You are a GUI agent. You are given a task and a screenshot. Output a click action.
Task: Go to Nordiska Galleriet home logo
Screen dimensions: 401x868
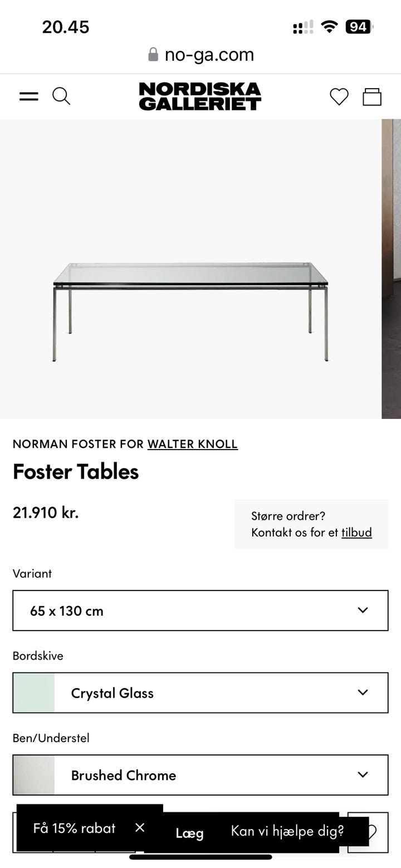click(x=200, y=96)
